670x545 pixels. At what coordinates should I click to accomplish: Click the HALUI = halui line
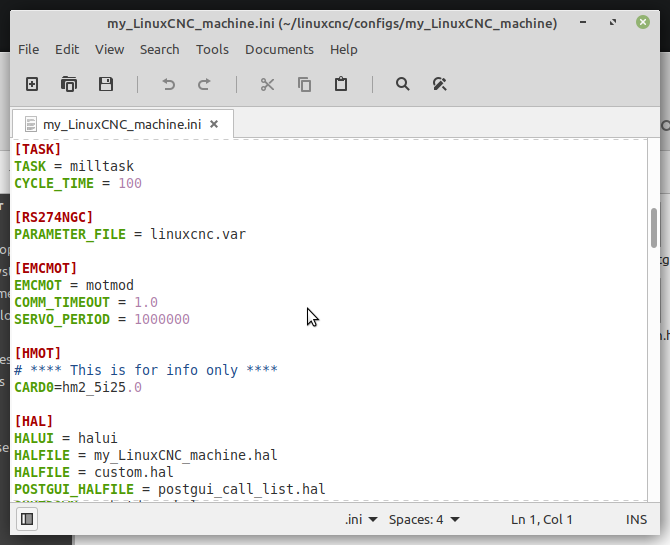(66, 438)
